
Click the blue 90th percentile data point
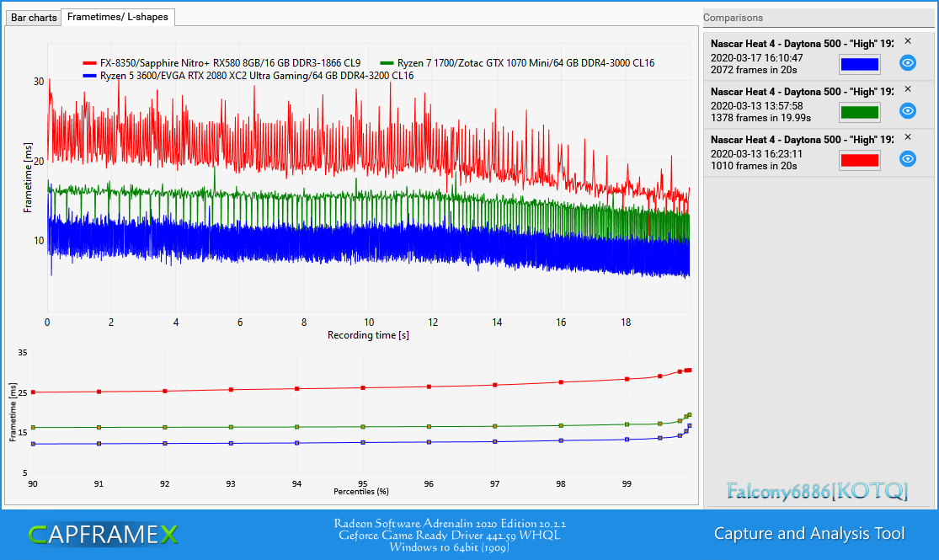33,445
